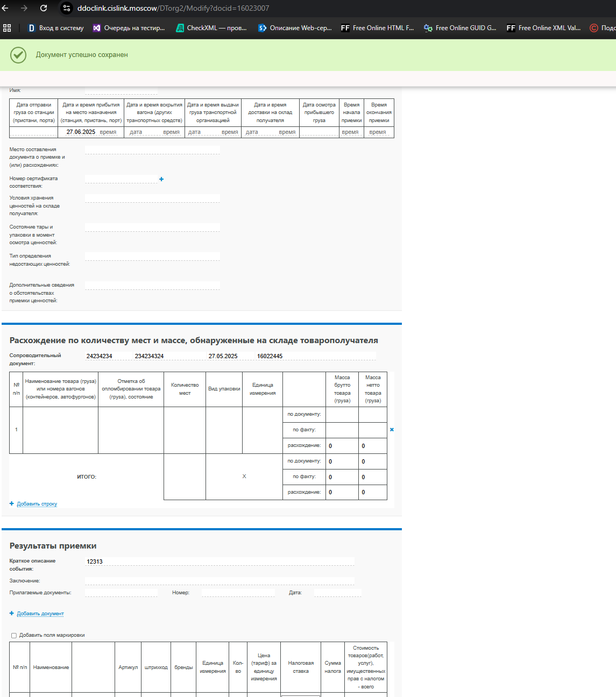Screen dimensions: 616x697
Task: Open 'Очередь на тестир...' bookmark
Action: coord(129,28)
